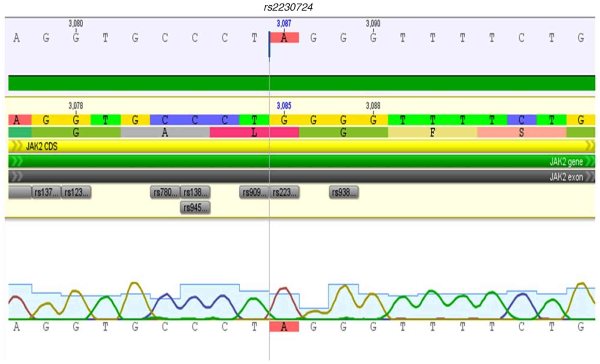Click the rs138... annotation tag
600x364 pixels.
(195, 192)
